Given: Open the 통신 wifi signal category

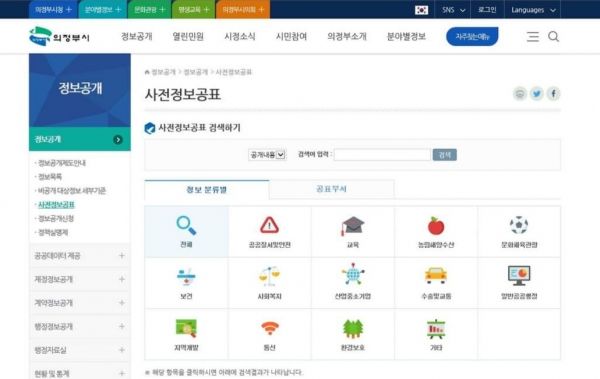Looking at the screenshot, I should (270, 328).
